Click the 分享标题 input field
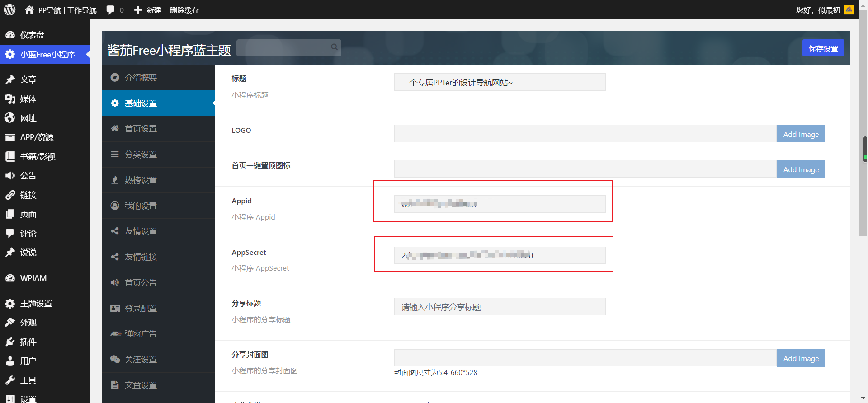Image resolution: width=868 pixels, height=403 pixels. [x=500, y=307]
